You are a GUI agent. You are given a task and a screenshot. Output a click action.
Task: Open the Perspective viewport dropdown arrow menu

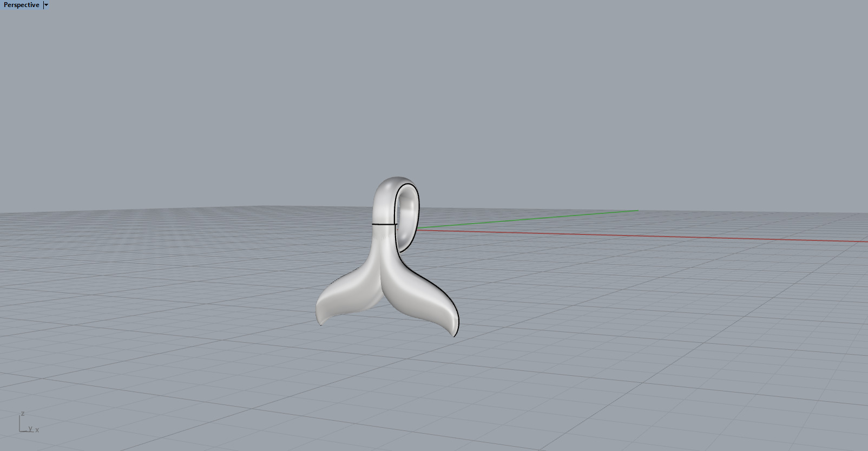[x=47, y=5]
